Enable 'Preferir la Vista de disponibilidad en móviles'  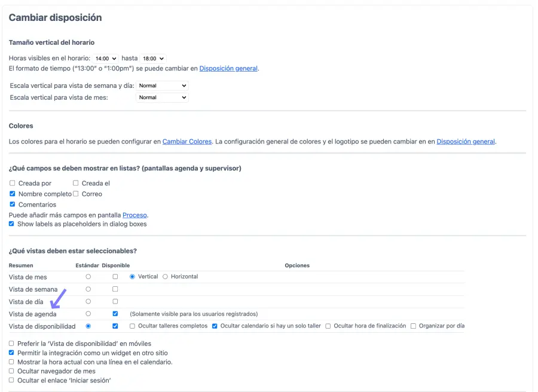tap(11, 344)
